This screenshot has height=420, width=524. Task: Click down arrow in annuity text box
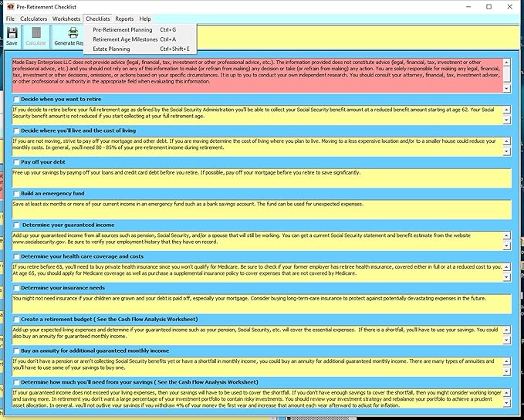[x=506, y=371]
